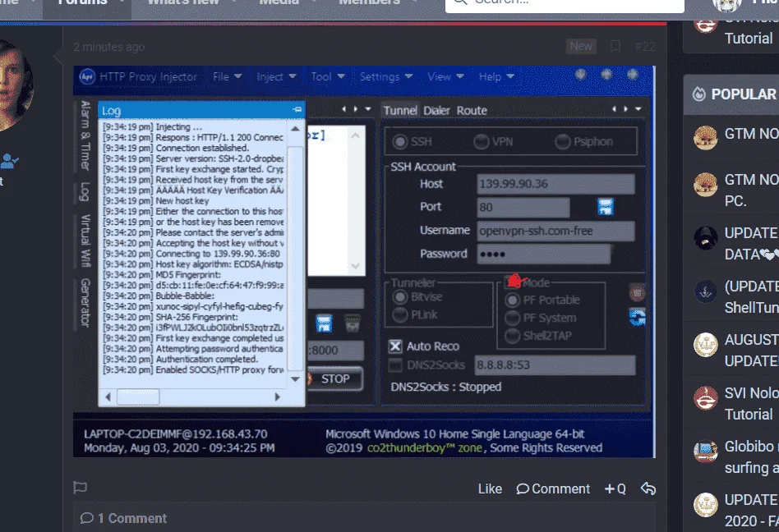Screen dimensions: 779x532
Task: Click the round icon above refresh icon
Action: pos(637,292)
